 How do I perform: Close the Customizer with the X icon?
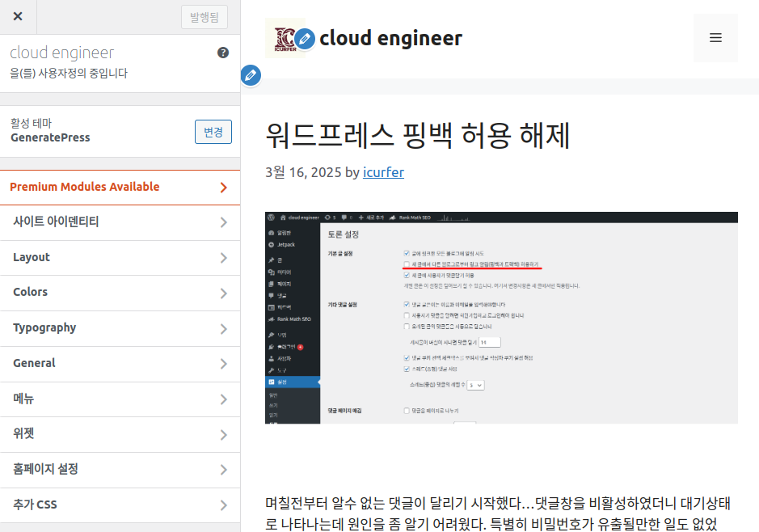coord(18,17)
